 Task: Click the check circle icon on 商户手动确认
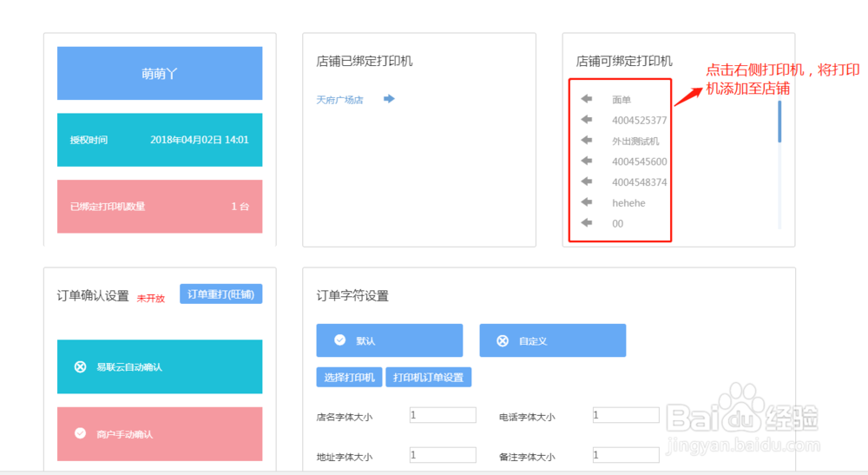80,433
